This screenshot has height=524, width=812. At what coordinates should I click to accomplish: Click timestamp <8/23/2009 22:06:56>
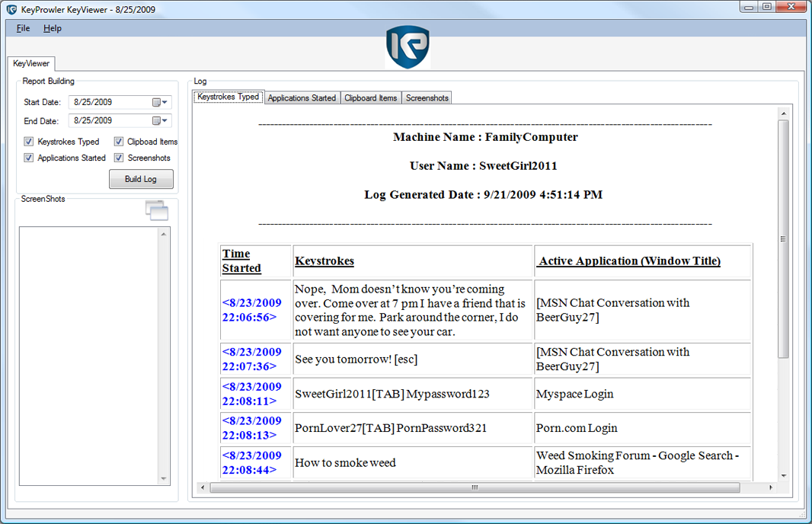[251, 310]
